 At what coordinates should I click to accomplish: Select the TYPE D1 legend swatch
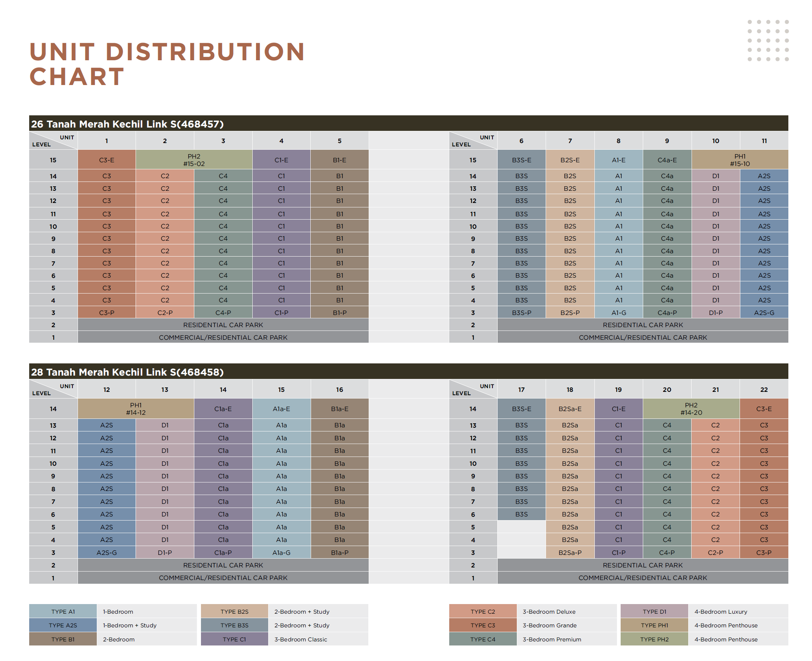tap(654, 611)
